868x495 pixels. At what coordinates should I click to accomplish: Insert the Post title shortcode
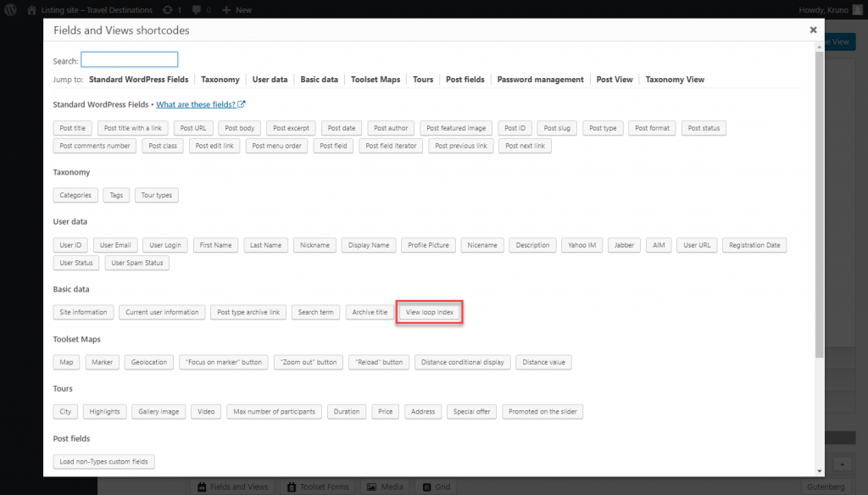(x=73, y=128)
